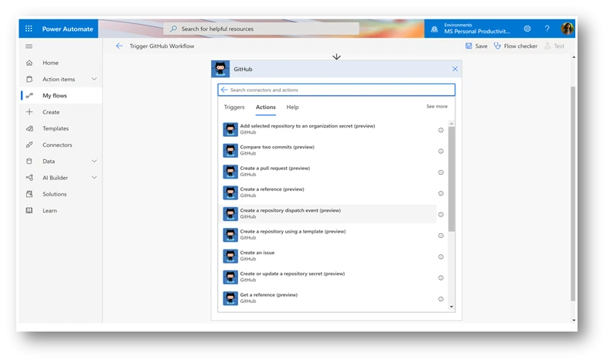Viewport: 610px width, 364px height.
Task: Click back arrow in connector search box
Action: click(225, 90)
